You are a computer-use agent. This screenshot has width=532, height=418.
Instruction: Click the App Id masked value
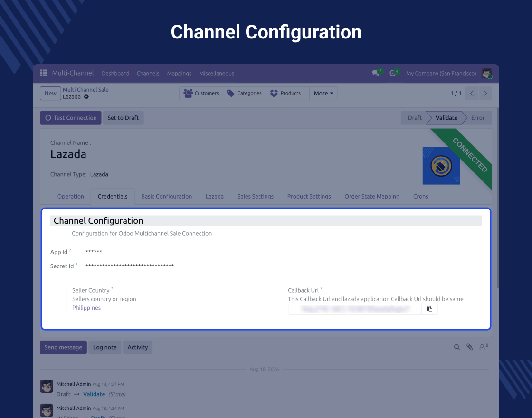pyautogui.click(x=94, y=252)
